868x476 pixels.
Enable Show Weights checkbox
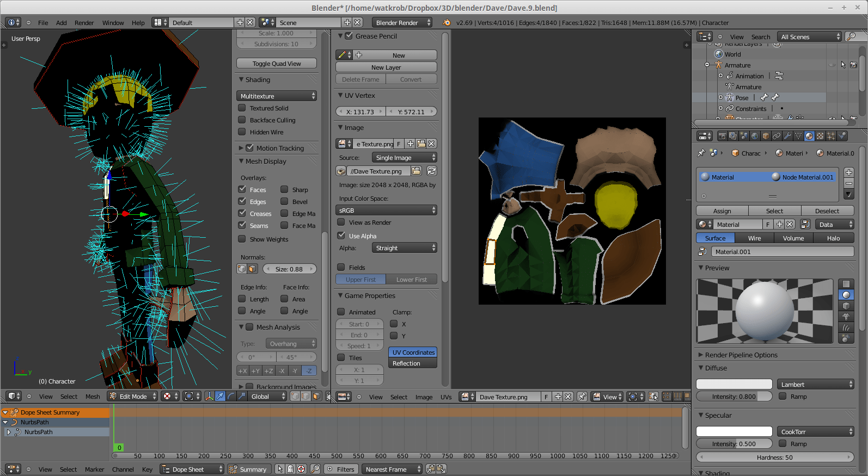point(242,239)
